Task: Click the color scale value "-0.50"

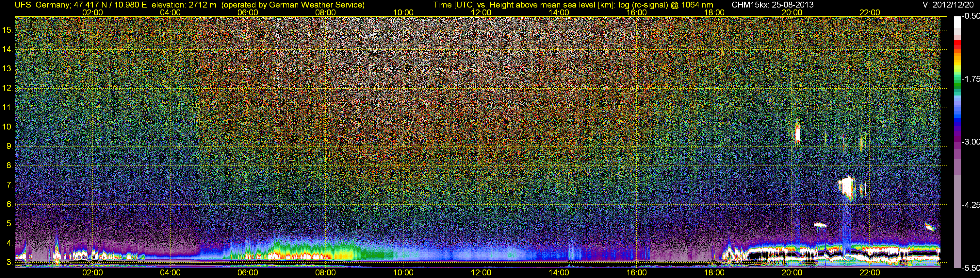Action: pos(971,16)
